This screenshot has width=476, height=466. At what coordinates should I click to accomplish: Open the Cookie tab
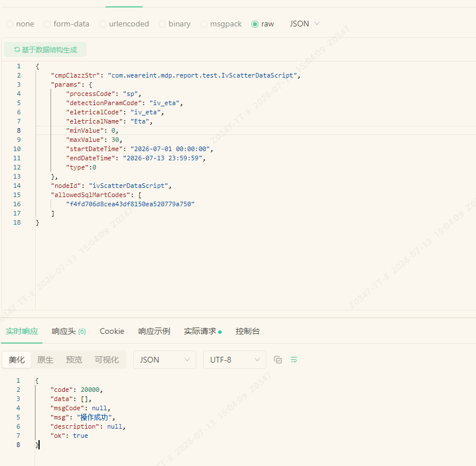pos(112,331)
